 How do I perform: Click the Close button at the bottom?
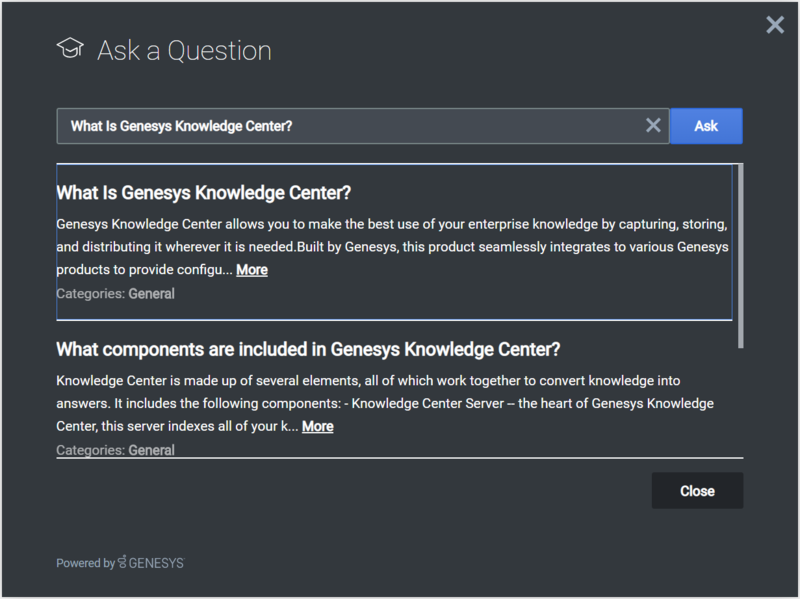click(x=697, y=490)
